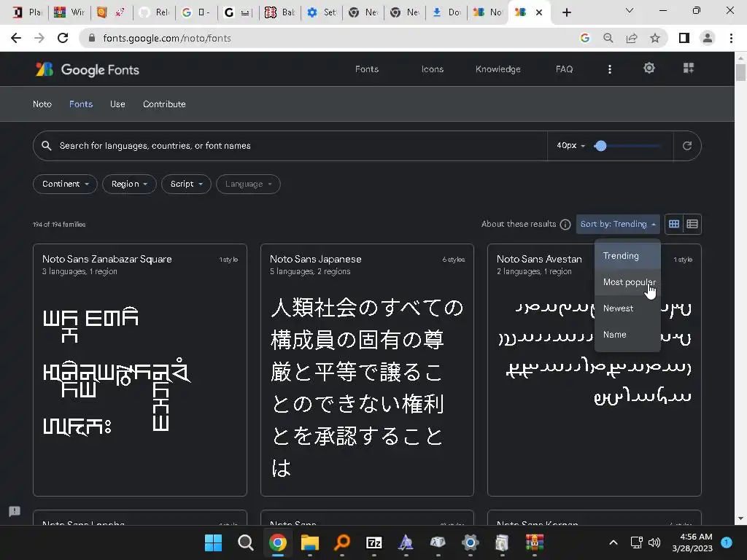Go to Icons in the top header
Viewport: 747px width, 560px height.
tap(433, 69)
